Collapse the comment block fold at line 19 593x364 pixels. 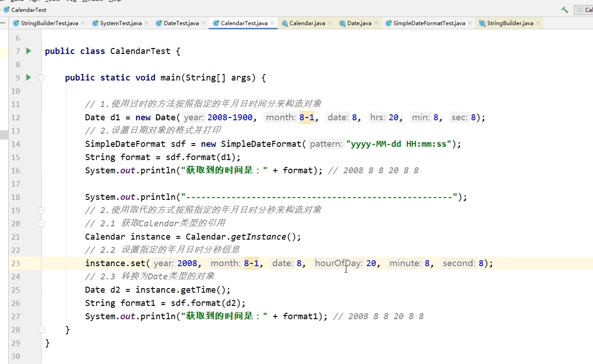click(x=42, y=210)
